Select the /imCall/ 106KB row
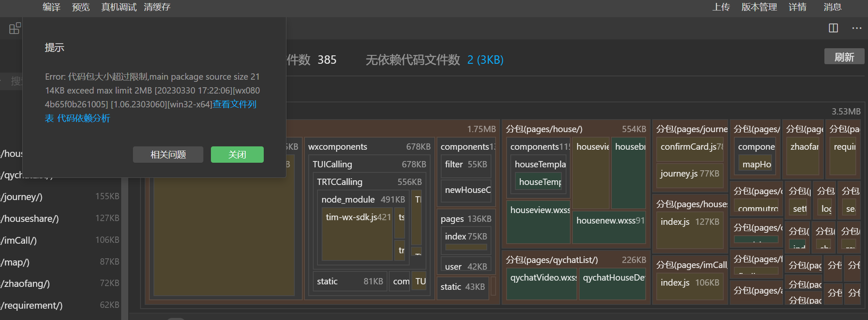This screenshot has height=320, width=868. (x=60, y=240)
